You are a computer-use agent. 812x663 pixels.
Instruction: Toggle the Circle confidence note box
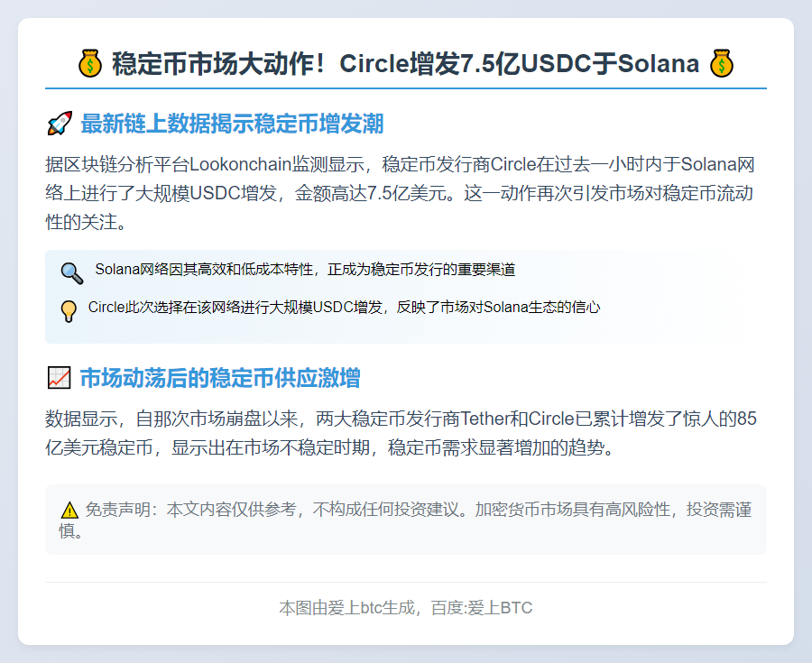click(406, 309)
